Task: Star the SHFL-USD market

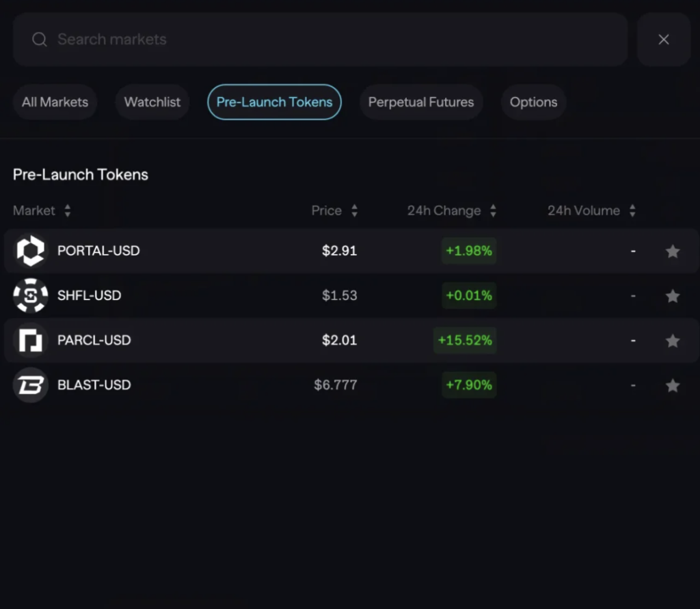Action: point(673,296)
